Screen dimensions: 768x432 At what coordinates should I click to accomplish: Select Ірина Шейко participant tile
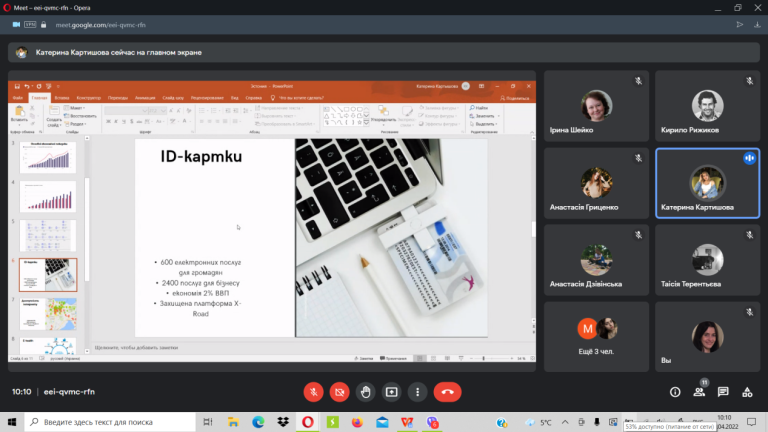(x=596, y=106)
